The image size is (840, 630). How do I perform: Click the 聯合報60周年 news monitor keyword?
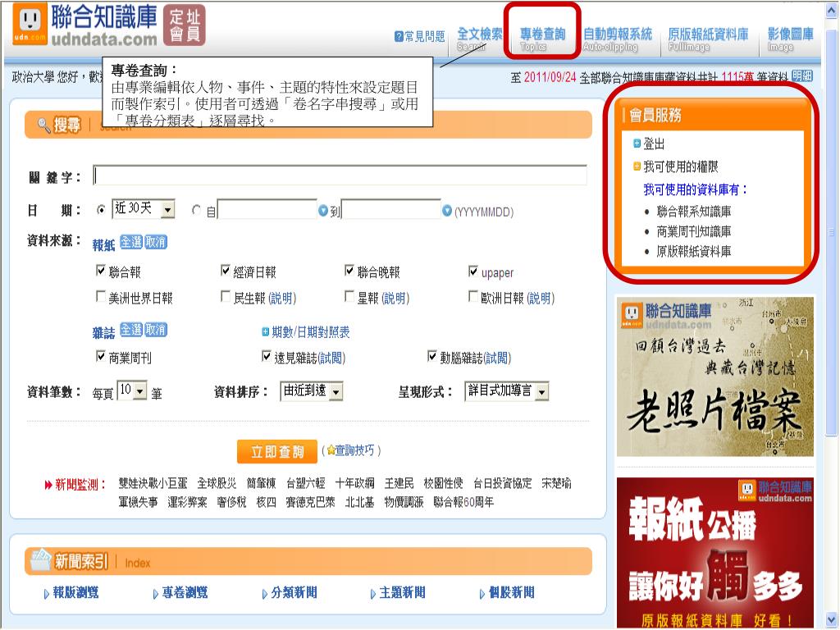(x=463, y=502)
